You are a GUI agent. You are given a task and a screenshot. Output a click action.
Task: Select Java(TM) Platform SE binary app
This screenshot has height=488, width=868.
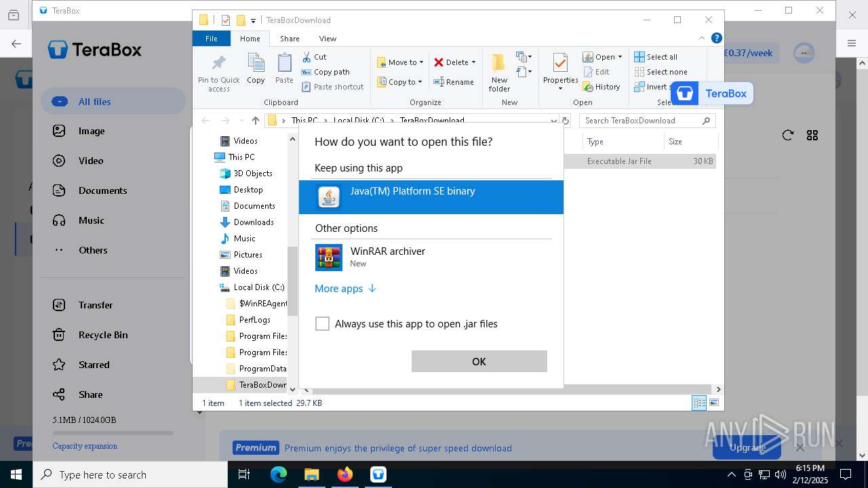tap(431, 197)
